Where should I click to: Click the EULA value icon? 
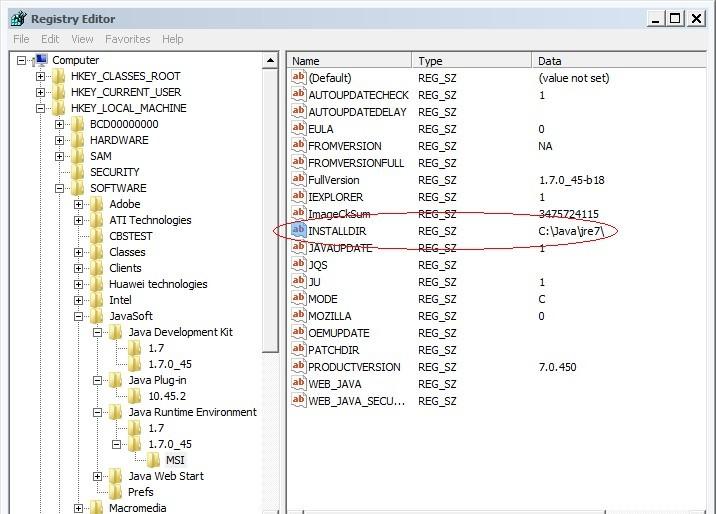(x=298, y=128)
